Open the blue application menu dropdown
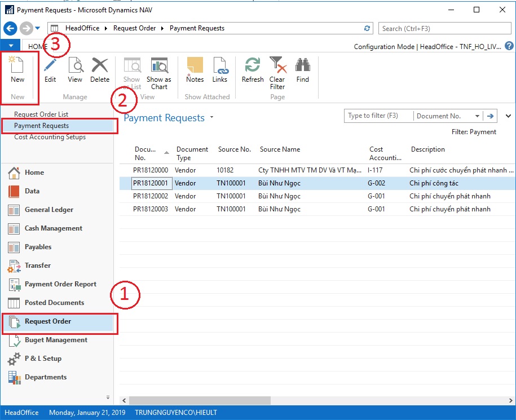The height and width of the screenshot is (420, 516). click(11, 46)
